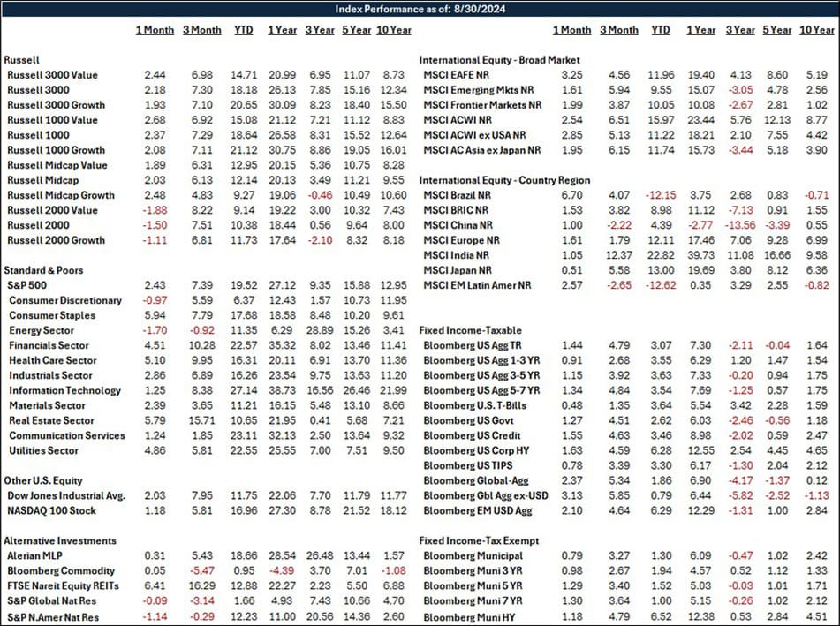Click the "Bloomberg EM USD Agg" label
Screen dimensions: 840x626
pyautogui.click(x=477, y=510)
